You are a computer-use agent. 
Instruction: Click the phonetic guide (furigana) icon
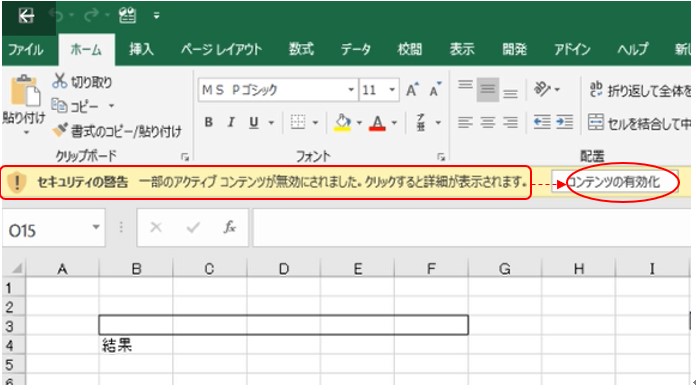(x=421, y=122)
